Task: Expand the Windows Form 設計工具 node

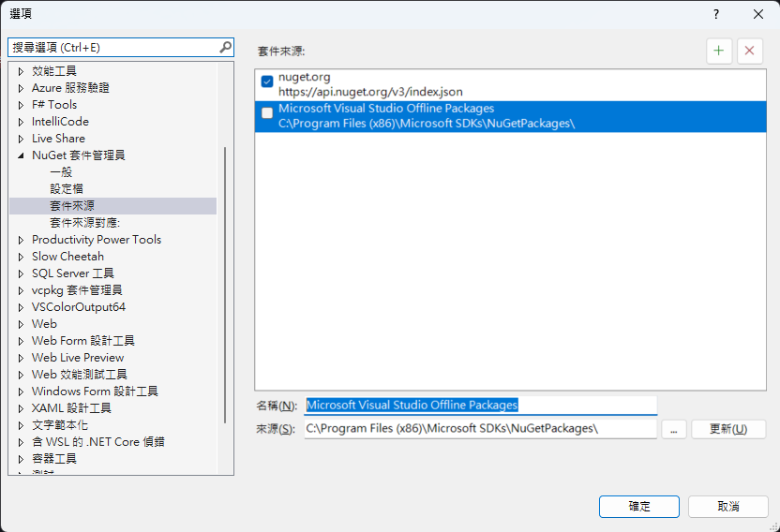Action: (21, 392)
